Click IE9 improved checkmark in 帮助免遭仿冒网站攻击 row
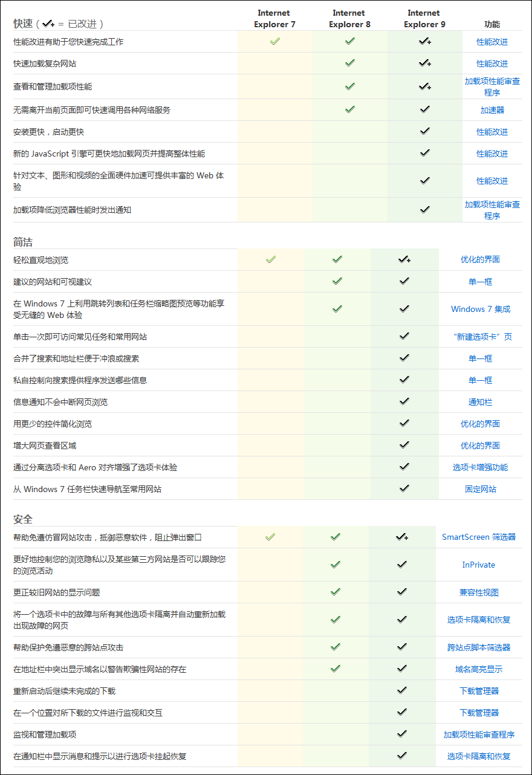532x775 pixels. [x=402, y=537]
